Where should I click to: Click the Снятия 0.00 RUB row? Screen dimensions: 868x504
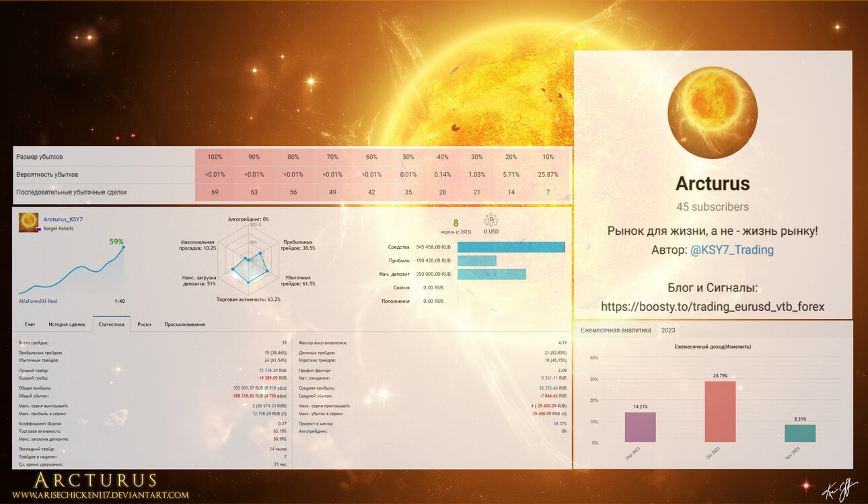point(418,287)
